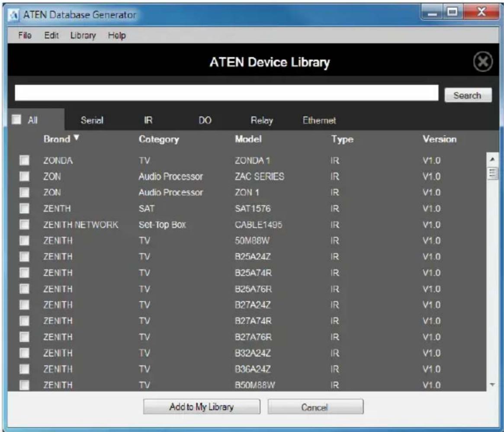Viewport: 504px width, 432px height.
Task: Click the B32A24Z model cell
Action: click(x=253, y=353)
